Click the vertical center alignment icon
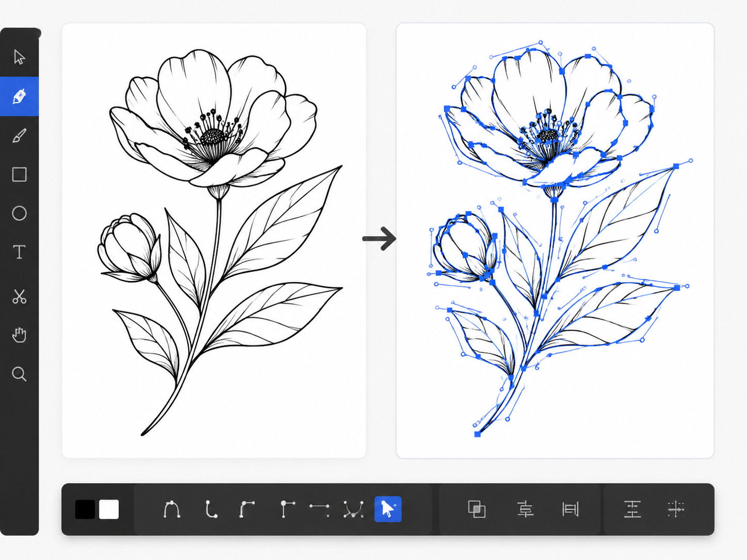The height and width of the screenshot is (560, 747). (x=632, y=509)
